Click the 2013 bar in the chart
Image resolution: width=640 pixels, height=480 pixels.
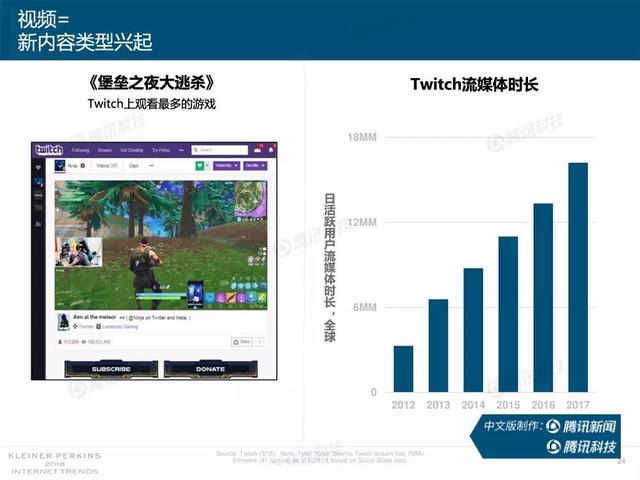tap(438, 346)
